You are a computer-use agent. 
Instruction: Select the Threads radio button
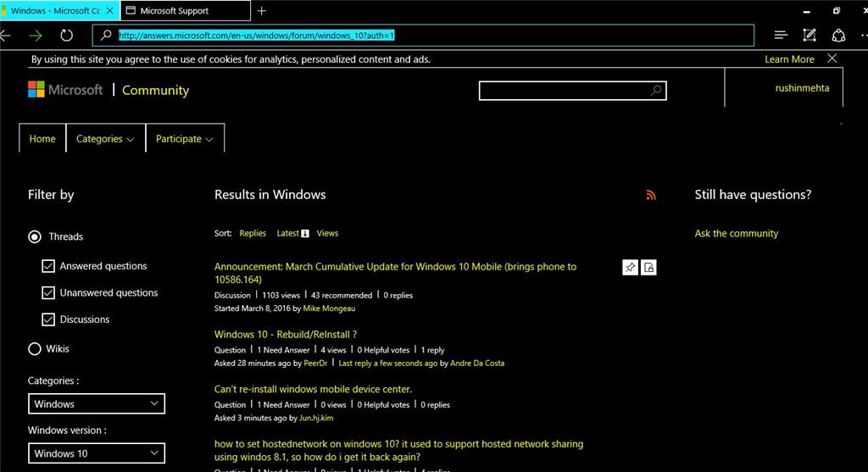(x=34, y=236)
